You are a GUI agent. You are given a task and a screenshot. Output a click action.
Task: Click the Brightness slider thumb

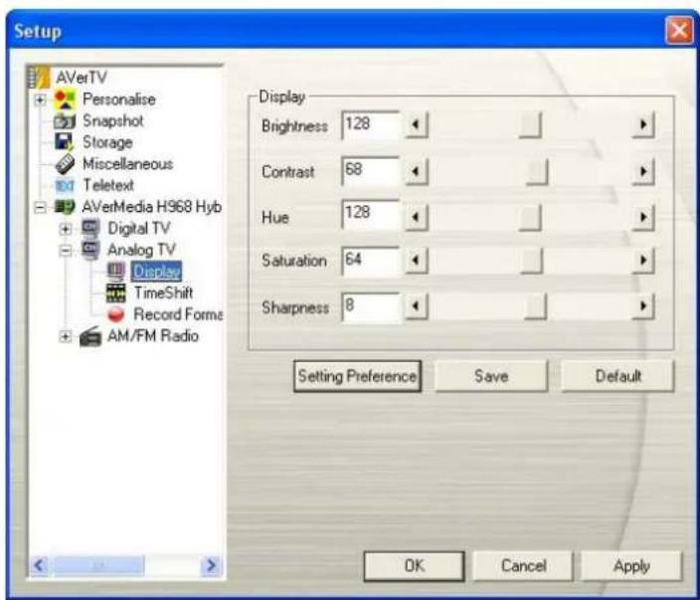pos(530,125)
